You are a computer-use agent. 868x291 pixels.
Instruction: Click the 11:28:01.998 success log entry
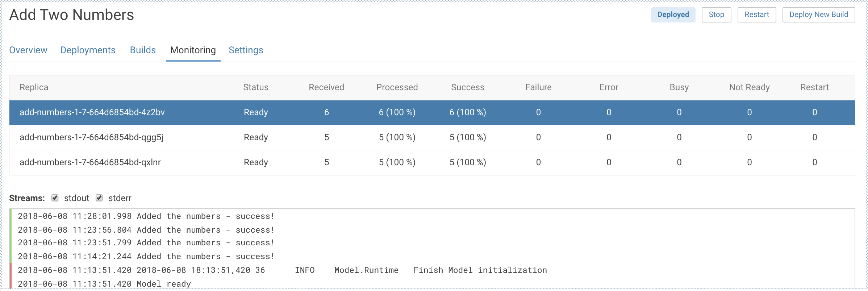click(146, 216)
